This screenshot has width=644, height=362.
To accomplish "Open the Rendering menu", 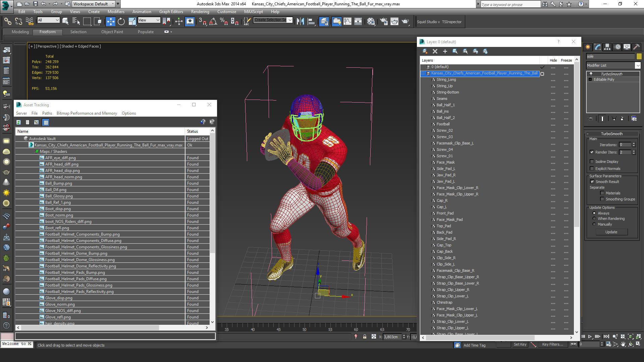I will point(200,11).
